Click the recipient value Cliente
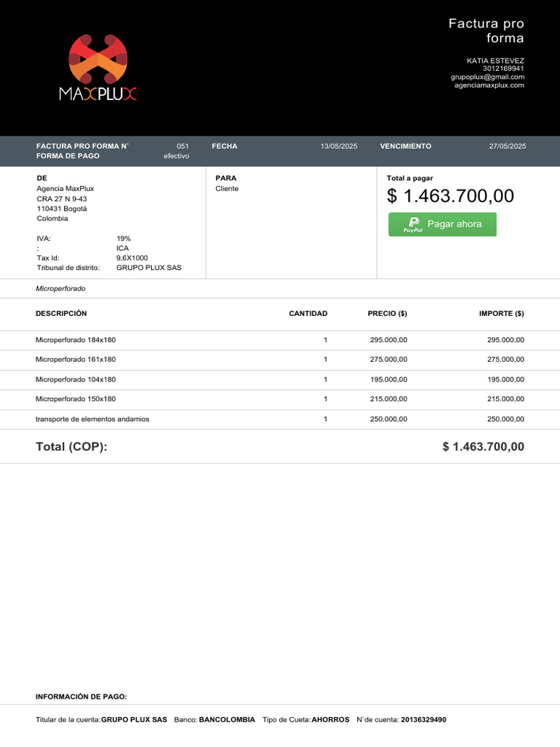This screenshot has width=560, height=747. [x=227, y=189]
